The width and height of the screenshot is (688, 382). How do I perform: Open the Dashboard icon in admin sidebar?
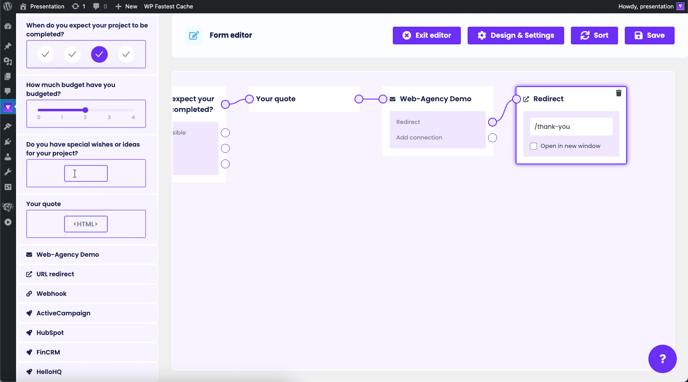point(7,26)
